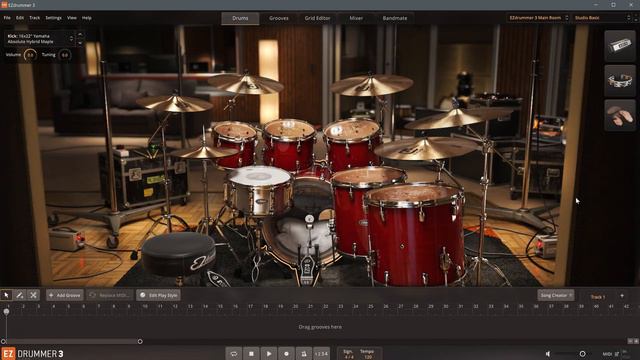The image size is (640, 360).
Task: Toggle the 1-2-3-4 count-in button
Action: pos(322,353)
